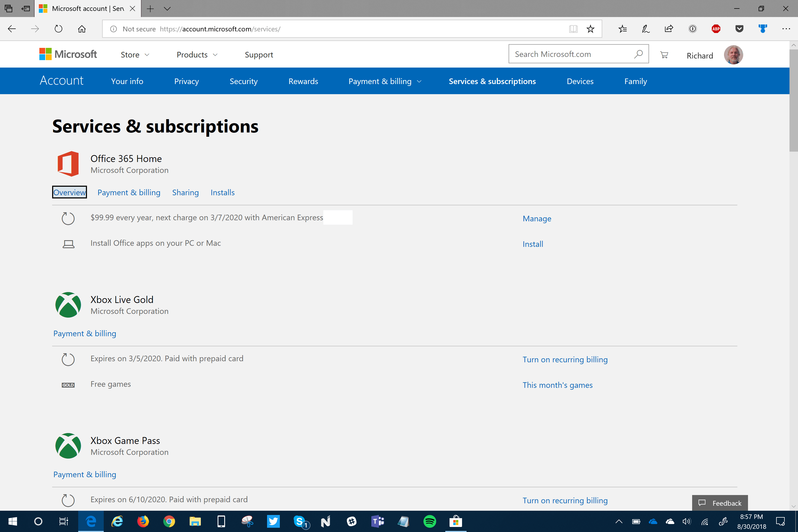Expand the Store dropdown
798x532 pixels.
pyautogui.click(x=135, y=55)
